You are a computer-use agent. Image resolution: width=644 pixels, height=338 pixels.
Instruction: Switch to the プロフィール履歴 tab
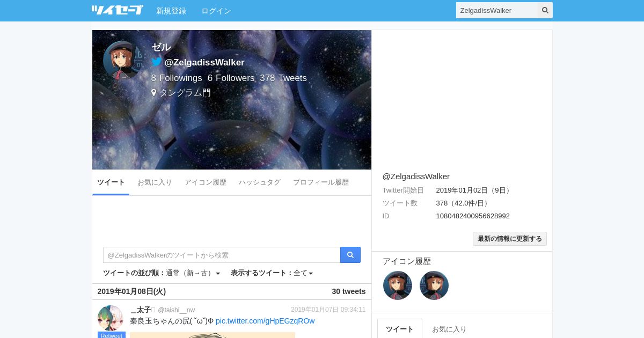pyautogui.click(x=321, y=182)
